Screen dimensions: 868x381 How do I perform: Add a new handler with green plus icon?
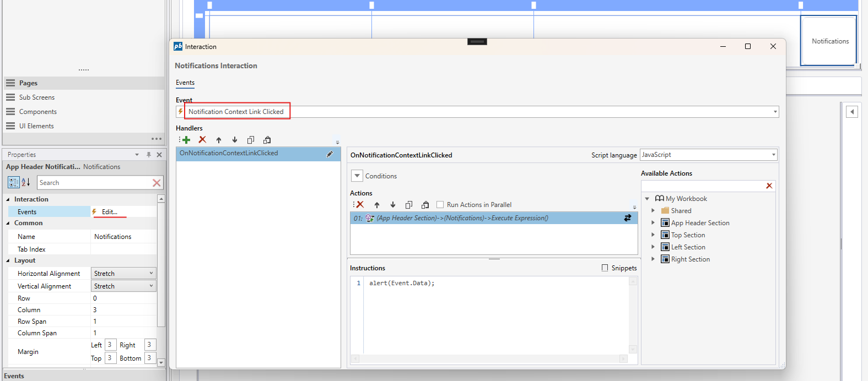[x=186, y=140]
